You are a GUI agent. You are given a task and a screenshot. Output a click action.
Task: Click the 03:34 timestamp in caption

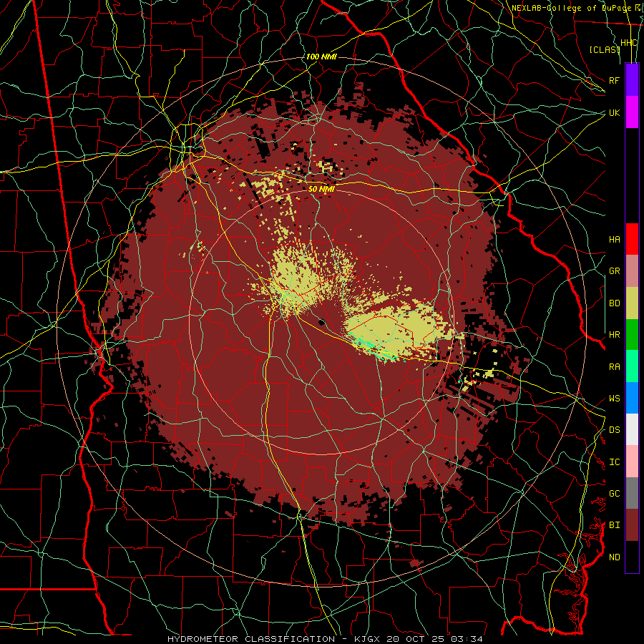[x=466, y=639]
